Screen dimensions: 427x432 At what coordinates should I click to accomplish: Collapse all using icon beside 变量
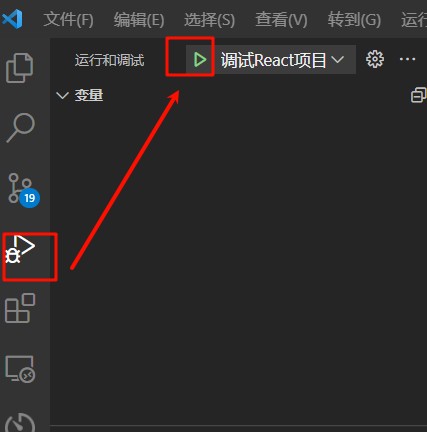419,95
